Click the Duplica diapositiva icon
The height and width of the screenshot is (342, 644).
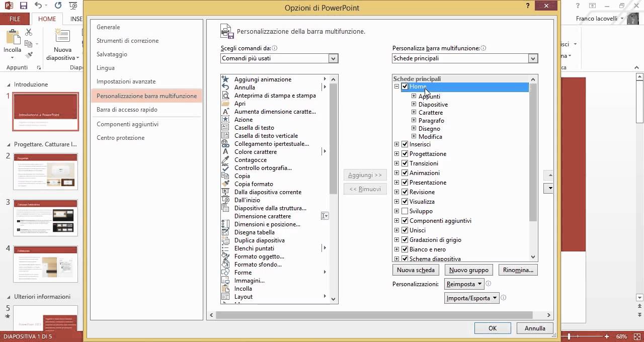(x=225, y=240)
